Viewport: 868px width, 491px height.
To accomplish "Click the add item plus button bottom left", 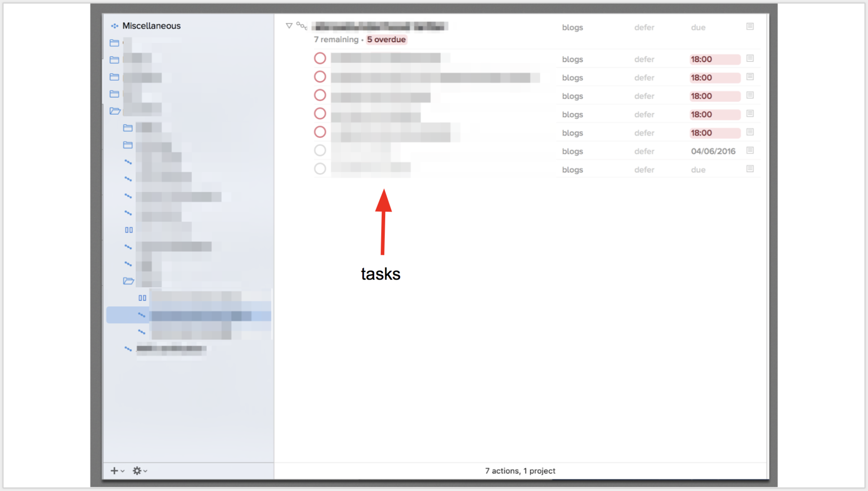I will pyautogui.click(x=114, y=471).
